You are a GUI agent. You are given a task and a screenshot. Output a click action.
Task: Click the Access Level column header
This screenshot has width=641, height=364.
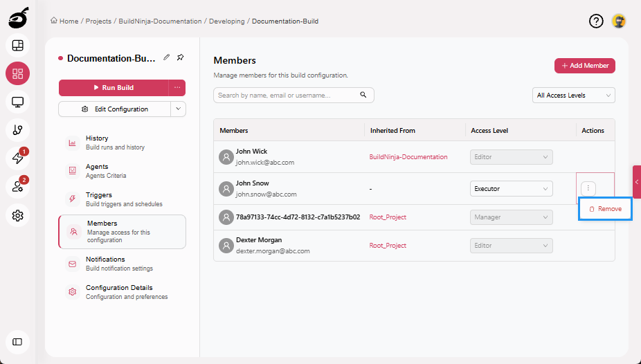489,130
